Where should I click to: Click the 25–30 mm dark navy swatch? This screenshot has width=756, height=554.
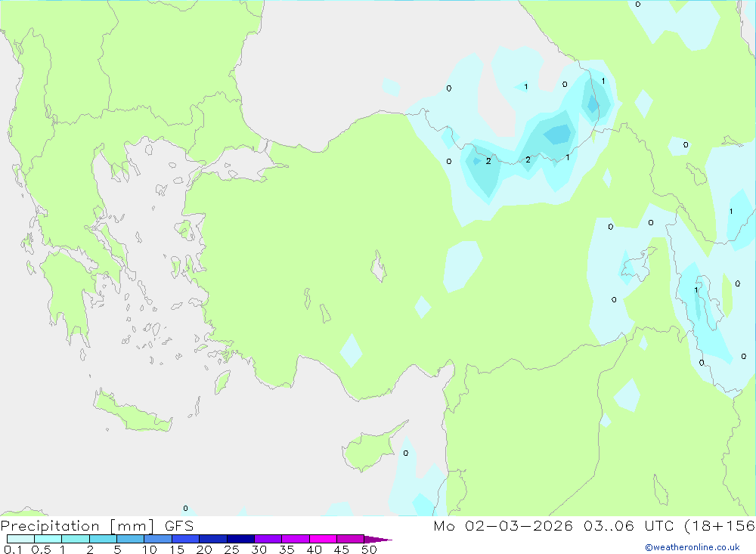[x=240, y=539]
